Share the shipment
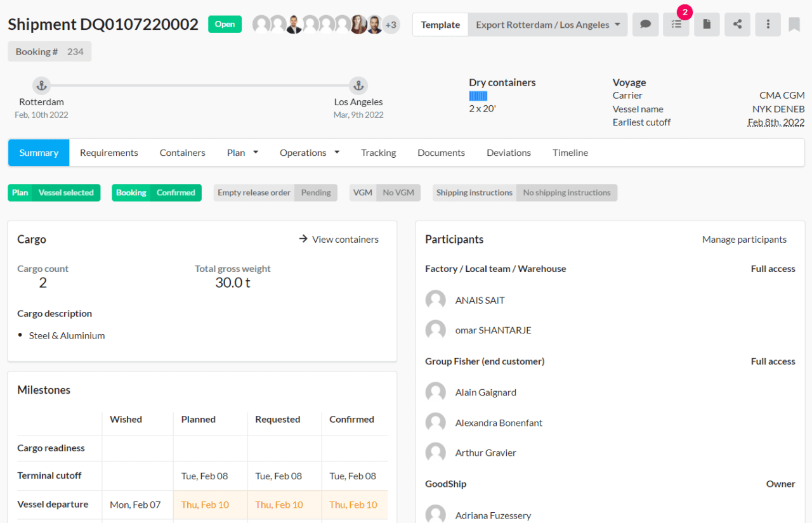This screenshot has height=523, width=812. tap(737, 24)
